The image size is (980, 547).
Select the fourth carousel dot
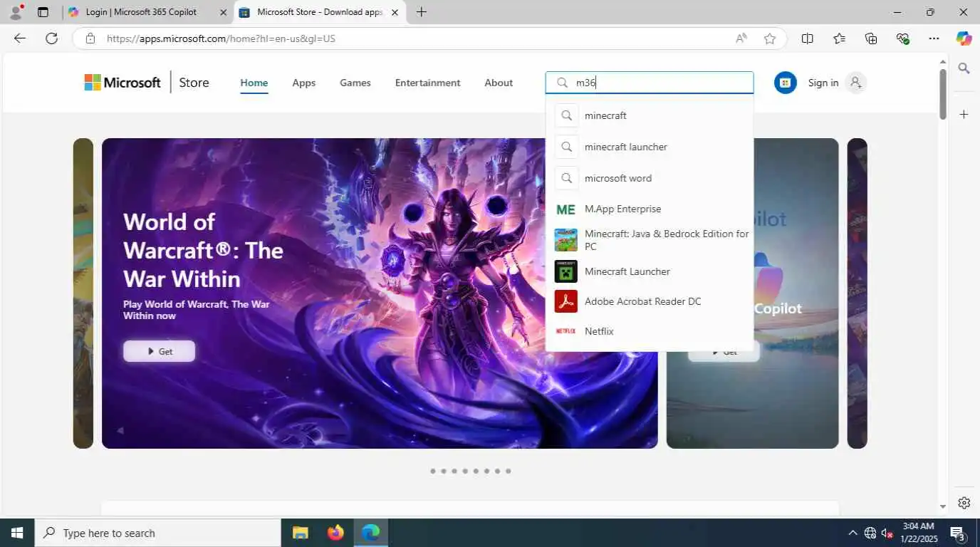464,471
